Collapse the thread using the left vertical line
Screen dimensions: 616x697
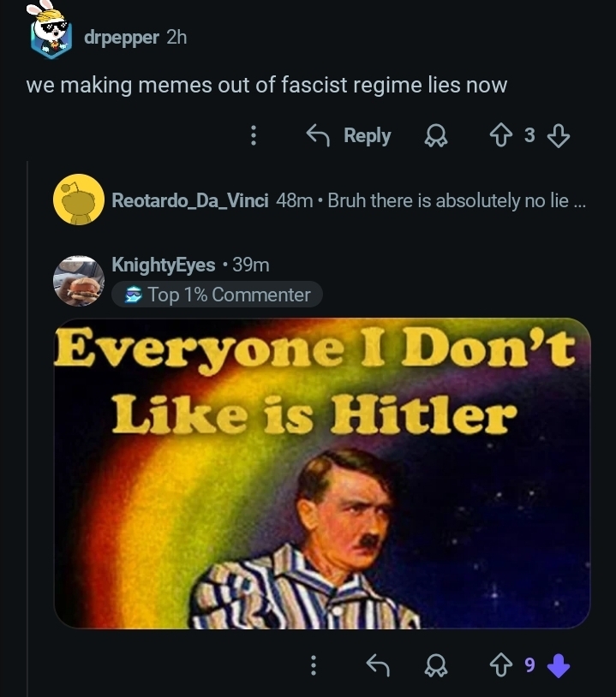point(27,428)
